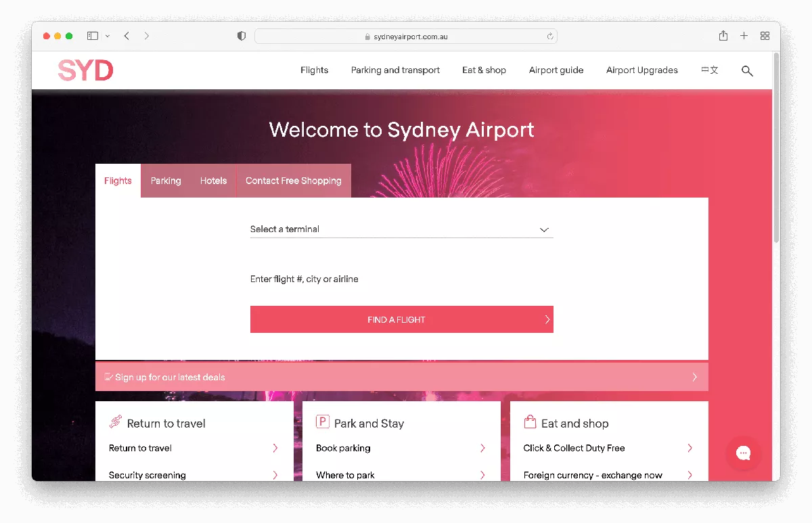Click the page's vertical scrollbar
This screenshot has width=812, height=523.
pyautogui.click(x=775, y=149)
